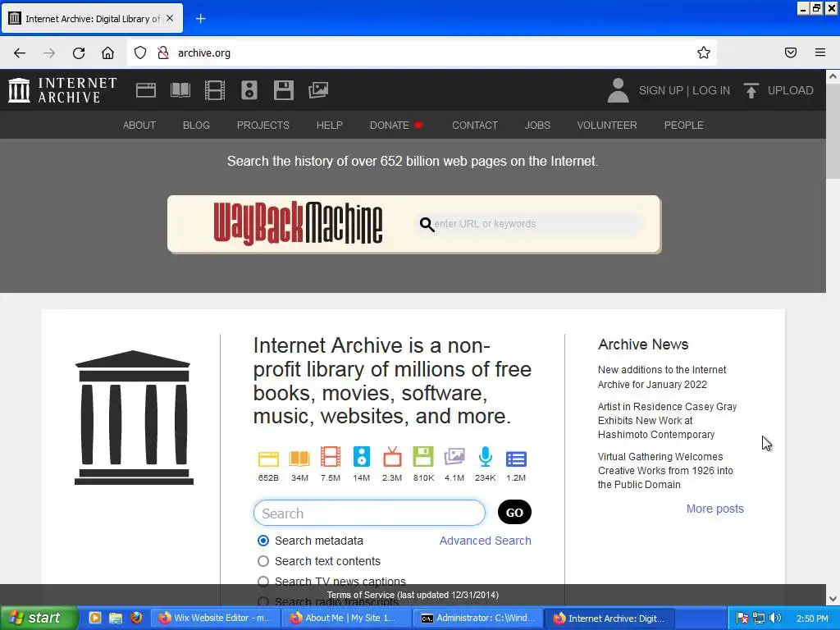
Task: Click the Wayback Machine logo
Action: tap(298, 223)
